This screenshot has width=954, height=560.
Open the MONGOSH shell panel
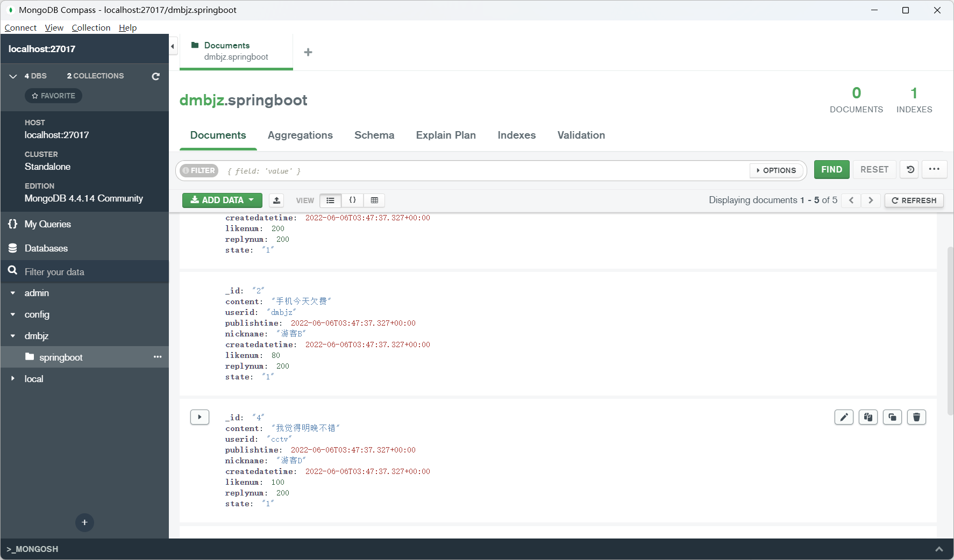(x=32, y=549)
